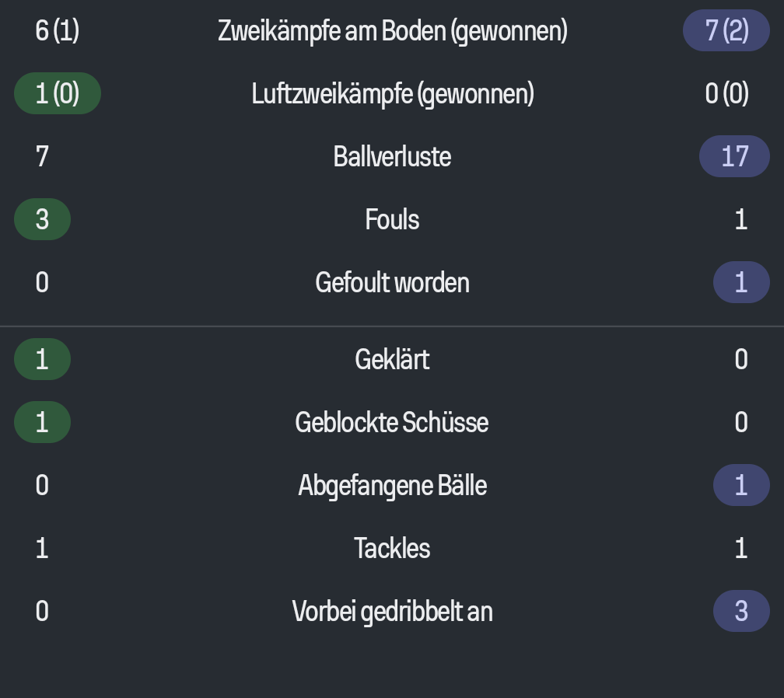Select the purple 1 badge beside Gefoult worden
This screenshot has width=784, height=698.
click(x=740, y=282)
